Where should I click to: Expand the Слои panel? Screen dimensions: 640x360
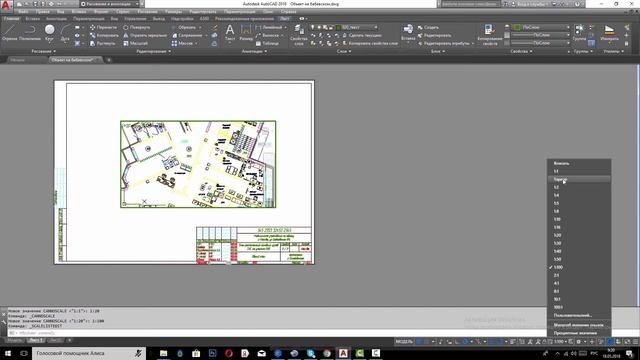click(x=344, y=51)
